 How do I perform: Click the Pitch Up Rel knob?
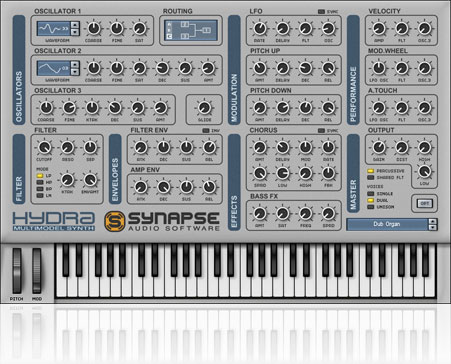[x=328, y=68]
